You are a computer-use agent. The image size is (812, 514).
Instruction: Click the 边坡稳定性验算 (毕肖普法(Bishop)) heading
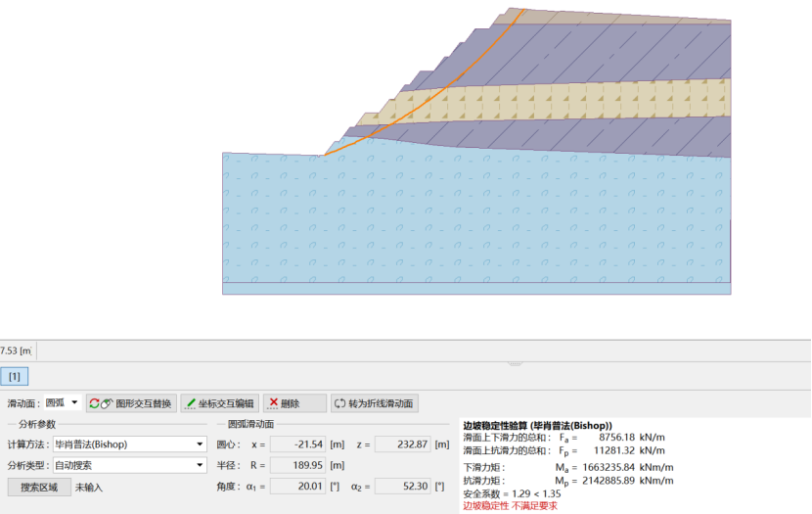click(x=537, y=426)
